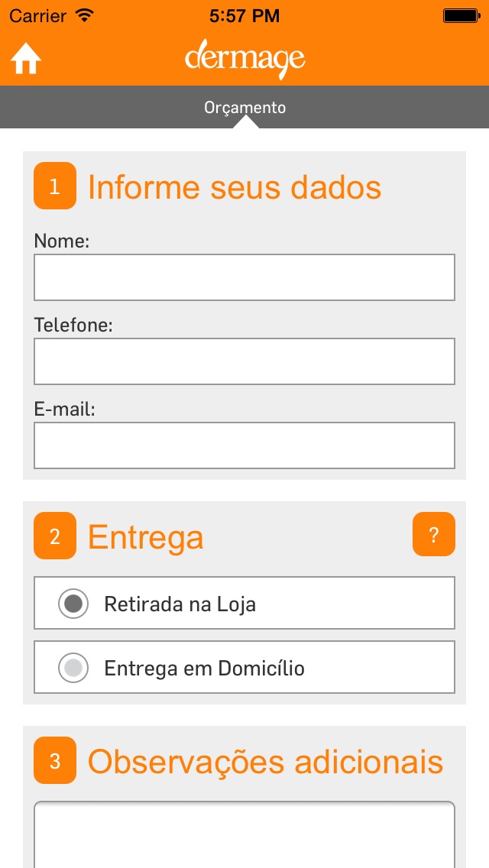Tap the Wi-Fi icon in status bar
This screenshot has width=489, height=868.
coord(85,15)
